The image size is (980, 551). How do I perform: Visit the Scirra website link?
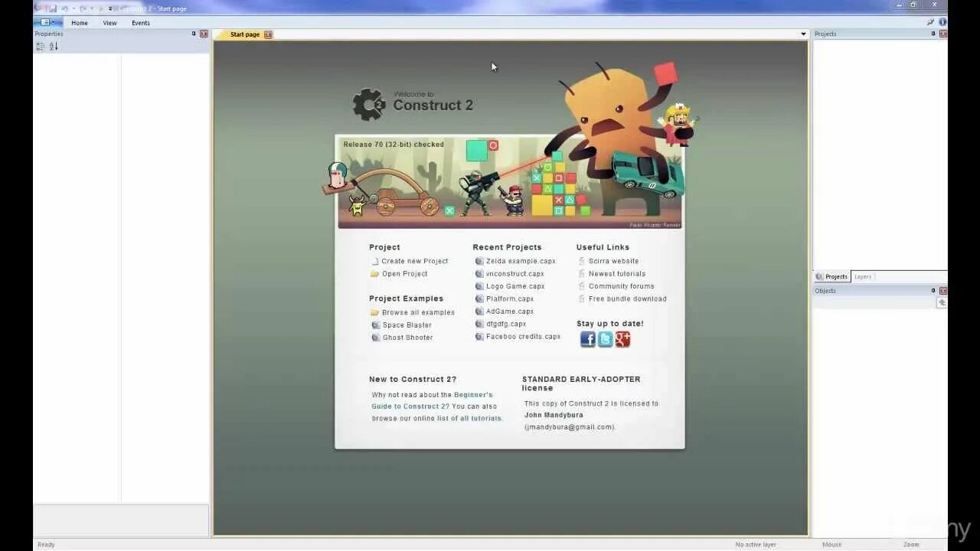[613, 262]
